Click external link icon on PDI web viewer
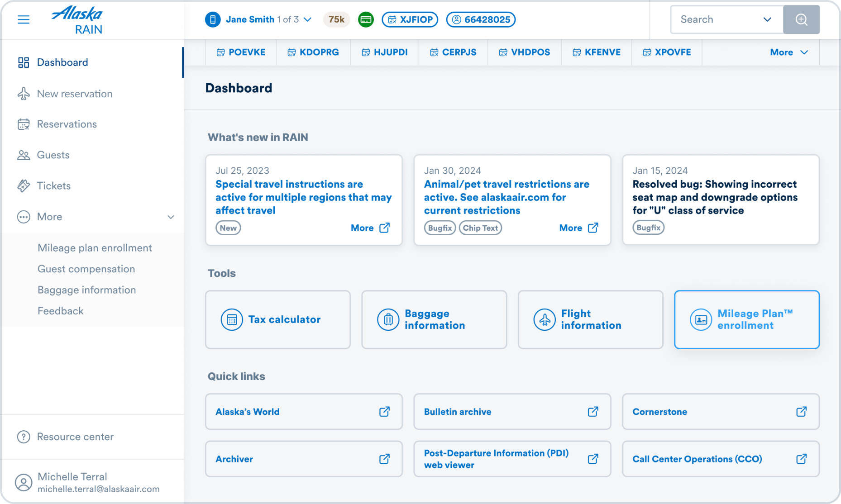 (593, 459)
